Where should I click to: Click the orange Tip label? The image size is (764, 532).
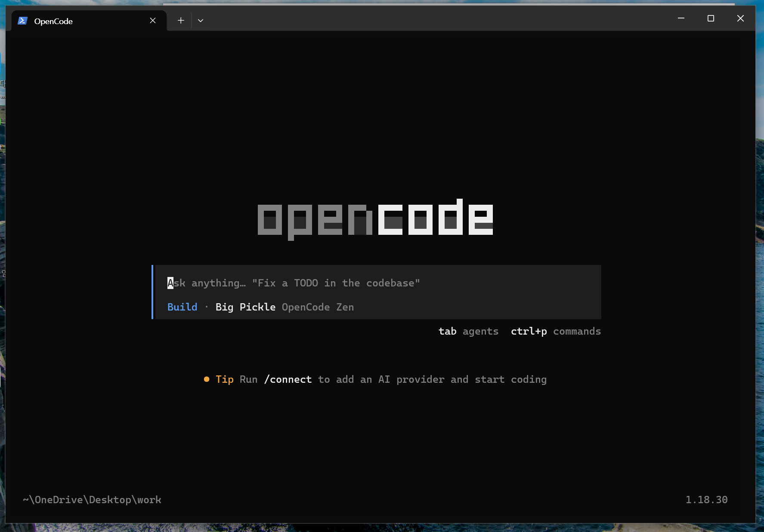(x=225, y=379)
